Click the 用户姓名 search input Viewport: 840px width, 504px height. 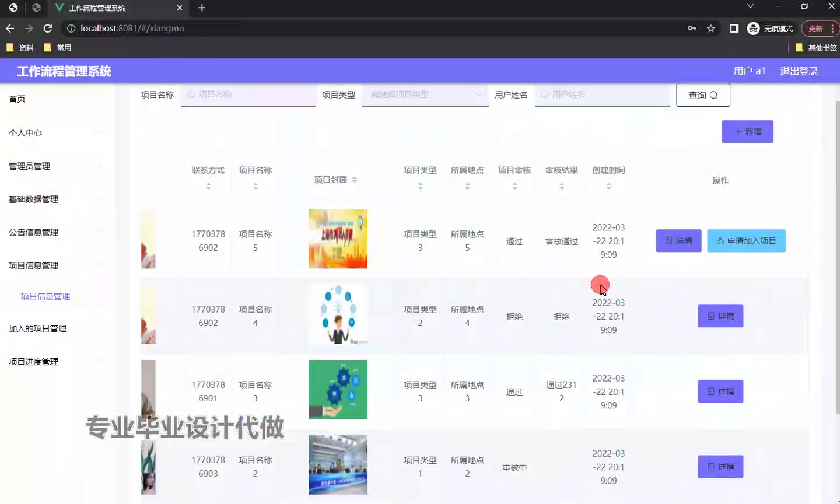tap(602, 94)
